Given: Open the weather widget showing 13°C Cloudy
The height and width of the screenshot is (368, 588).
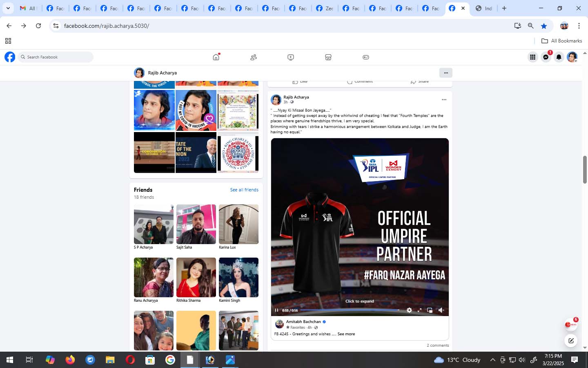Looking at the screenshot, I should (x=457, y=360).
